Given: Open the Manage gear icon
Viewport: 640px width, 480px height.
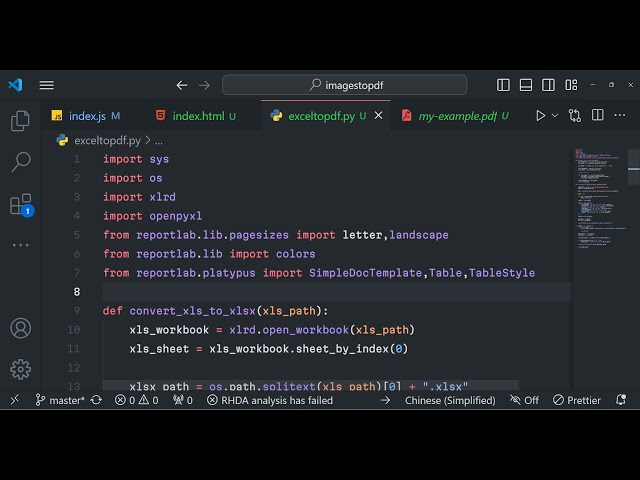Looking at the screenshot, I should pos(20,369).
